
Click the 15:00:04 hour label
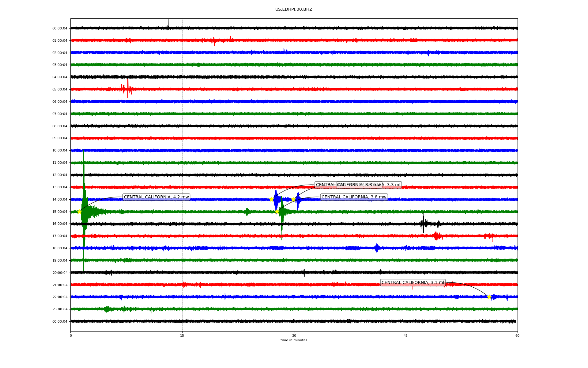pos(60,212)
